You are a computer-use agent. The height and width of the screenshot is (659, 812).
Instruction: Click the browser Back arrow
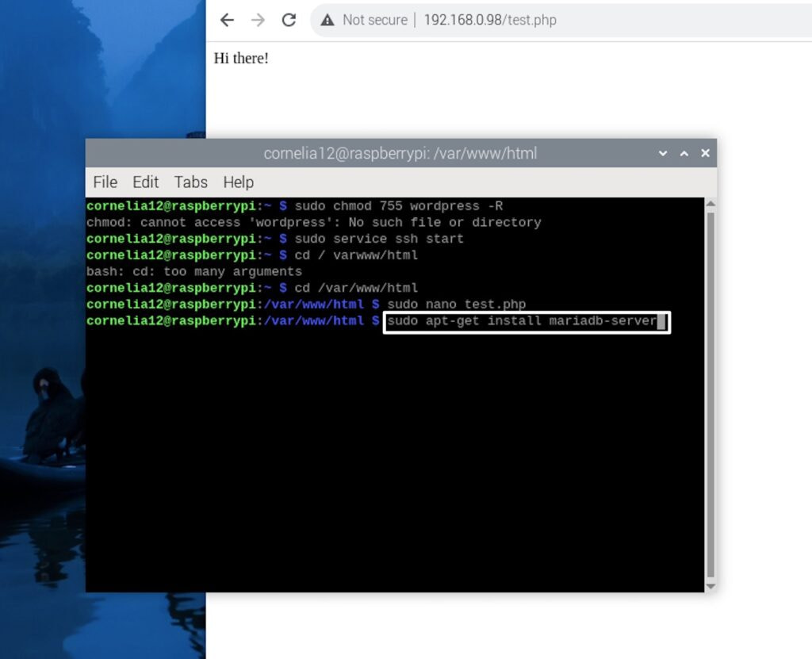pos(228,20)
